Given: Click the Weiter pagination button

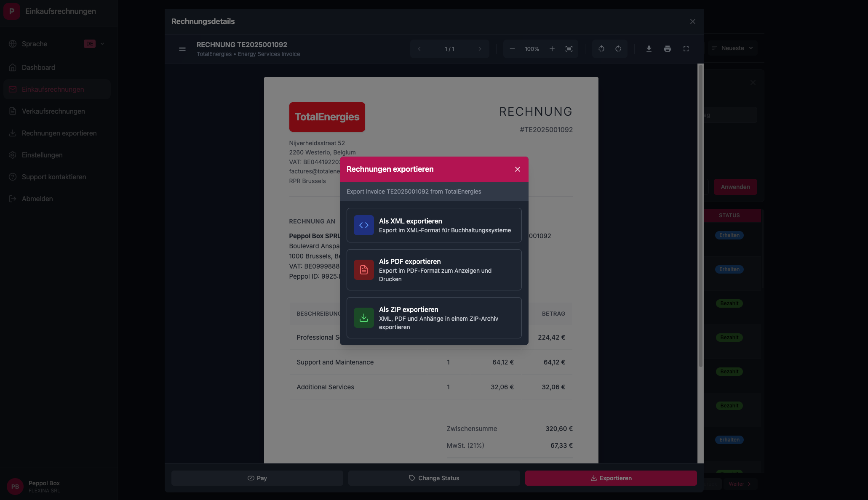Looking at the screenshot, I should pos(740,484).
